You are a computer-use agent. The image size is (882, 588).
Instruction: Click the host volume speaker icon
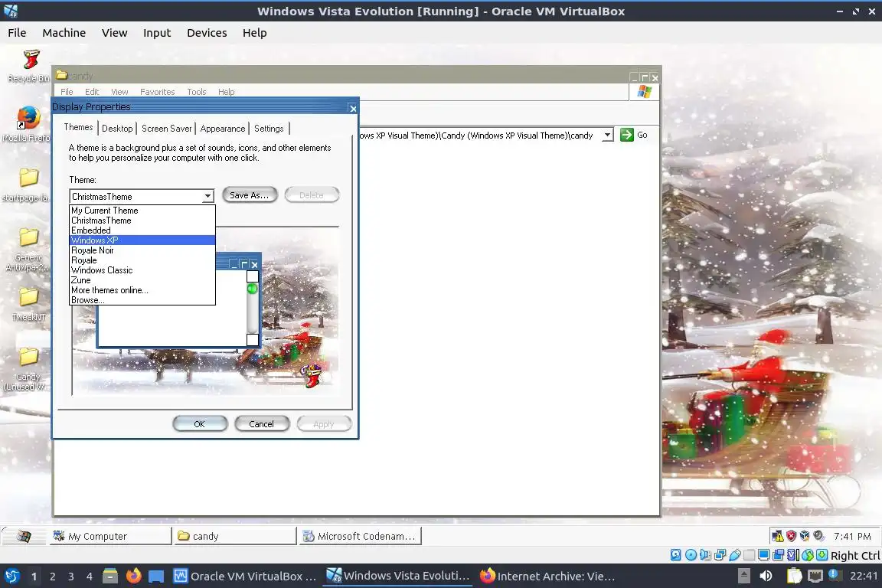(766, 576)
